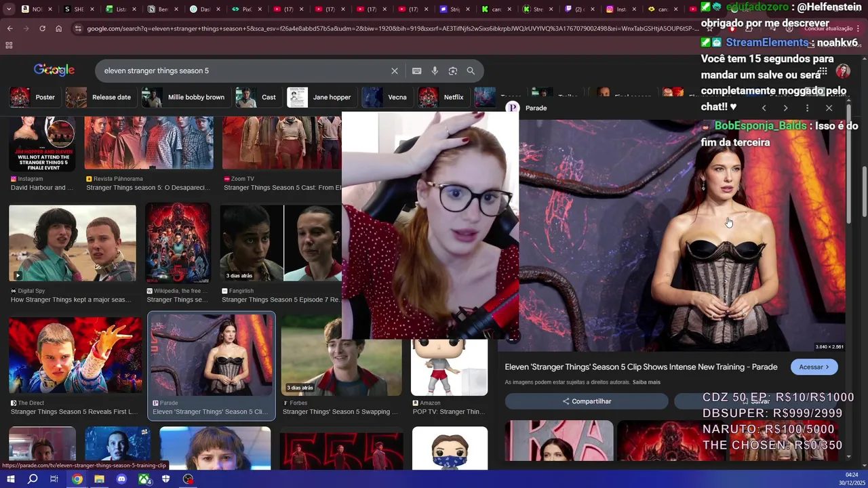Open the Windows taskbar search
This screenshot has width=868, height=488.
(x=33, y=479)
